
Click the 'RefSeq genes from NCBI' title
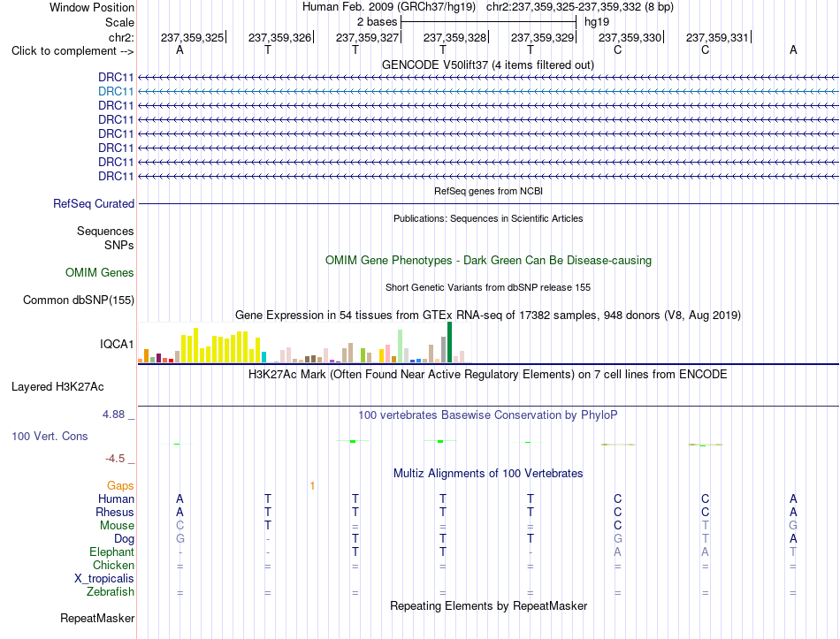(489, 191)
